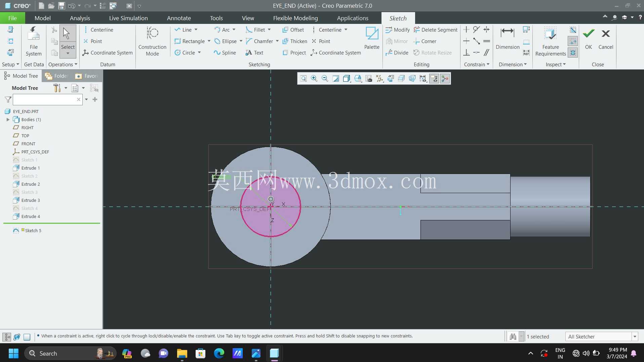Toggle Highlight Open Ends inspect option

[x=573, y=41]
